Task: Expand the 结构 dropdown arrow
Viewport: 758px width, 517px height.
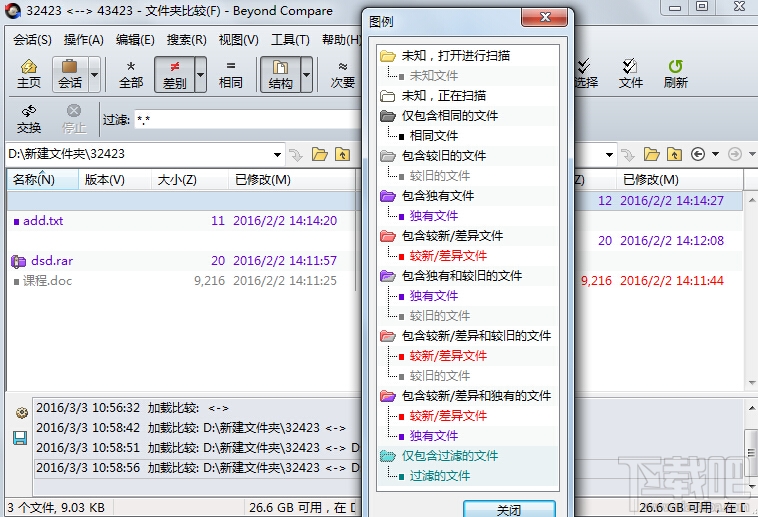Action: 306,74
